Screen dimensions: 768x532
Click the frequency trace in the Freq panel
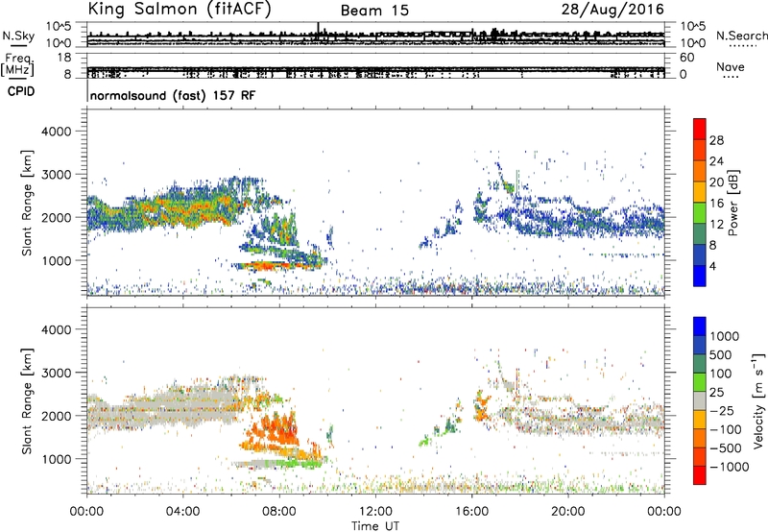coord(375,69)
